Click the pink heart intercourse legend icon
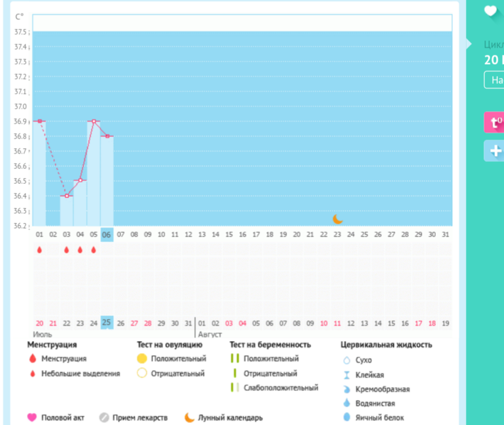 [x=31, y=417]
